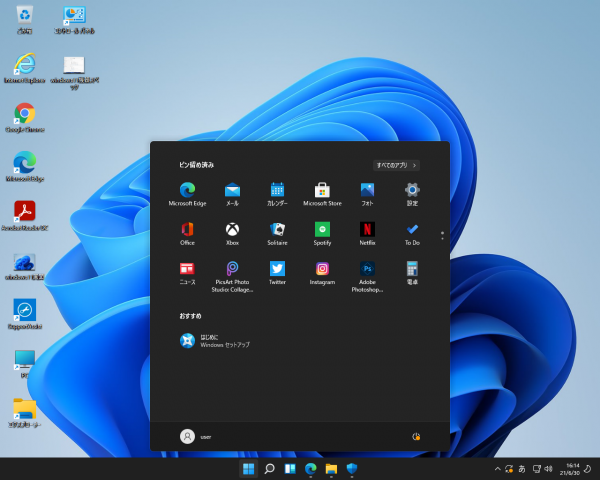
Task: Open the volume control in tray
Action: click(x=549, y=469)
